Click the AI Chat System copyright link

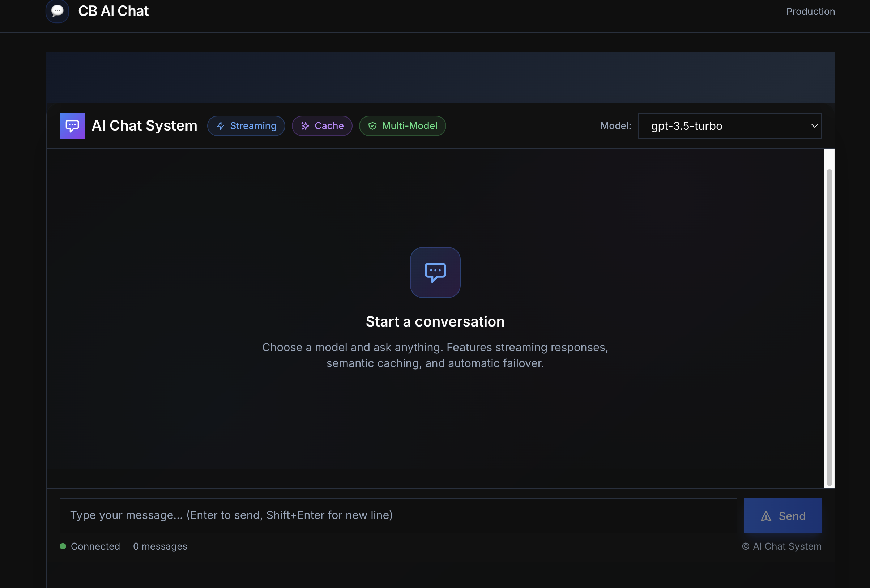click(x=782, y=546)
